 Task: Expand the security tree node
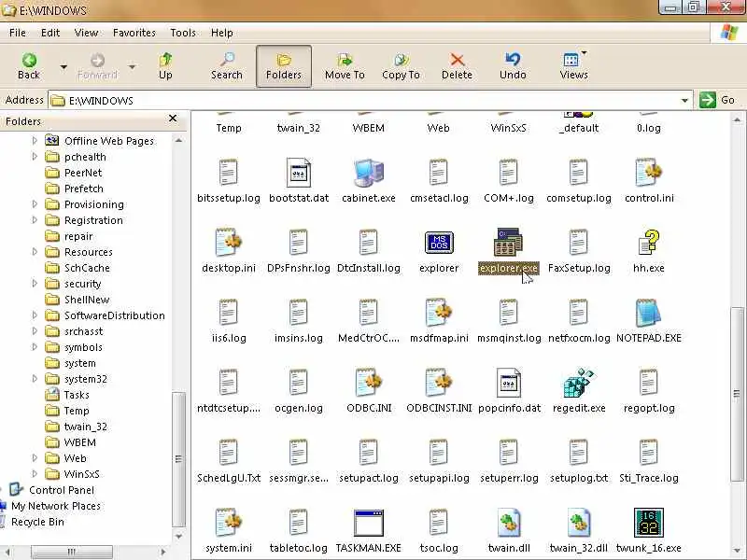(x=35, y=284)
